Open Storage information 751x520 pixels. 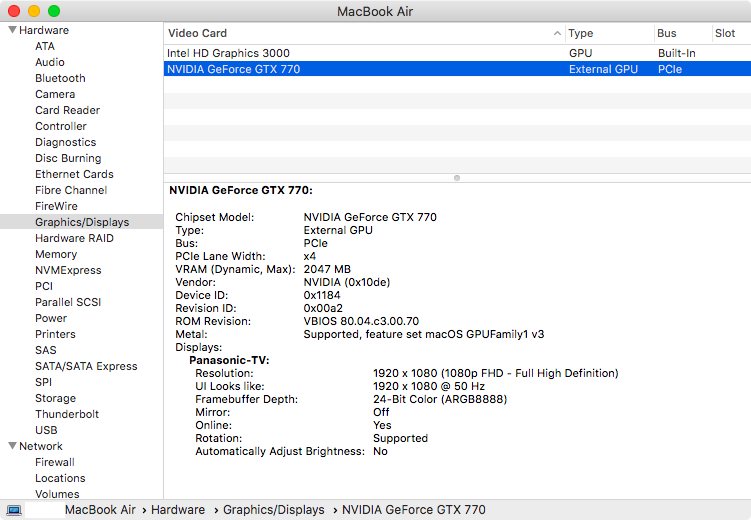[x=56, y=398]
